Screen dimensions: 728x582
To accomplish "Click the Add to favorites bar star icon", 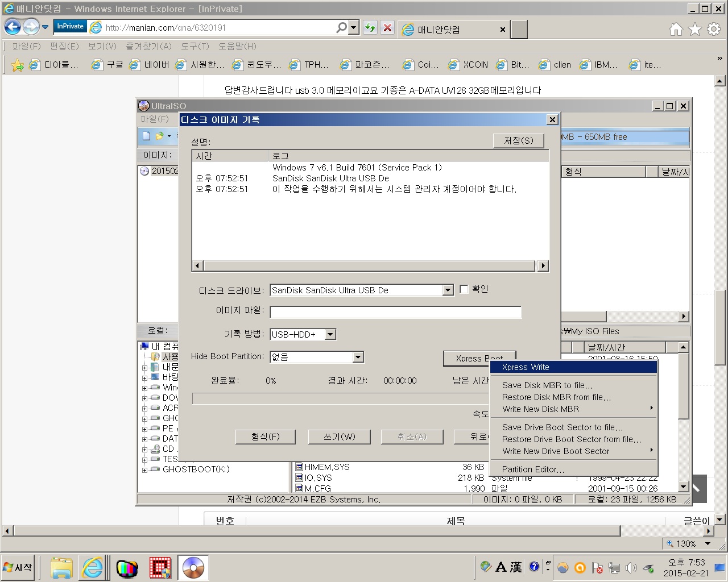I will [18, 65].
